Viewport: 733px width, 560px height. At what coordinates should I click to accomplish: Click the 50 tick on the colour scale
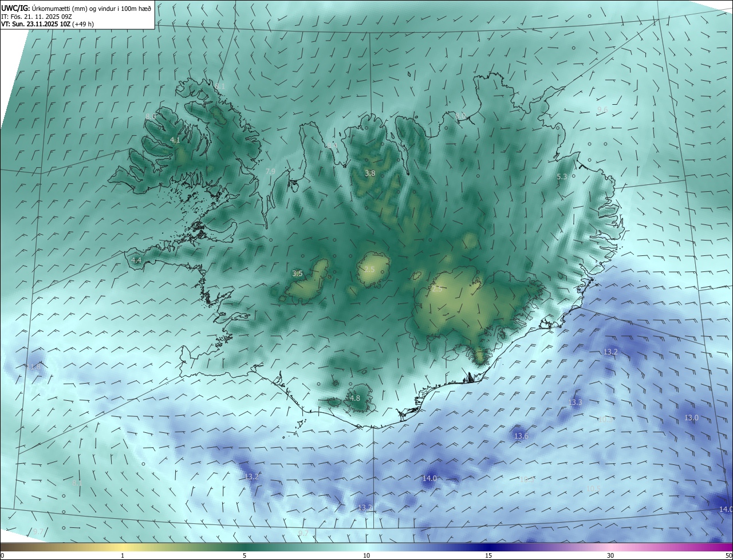728,555
